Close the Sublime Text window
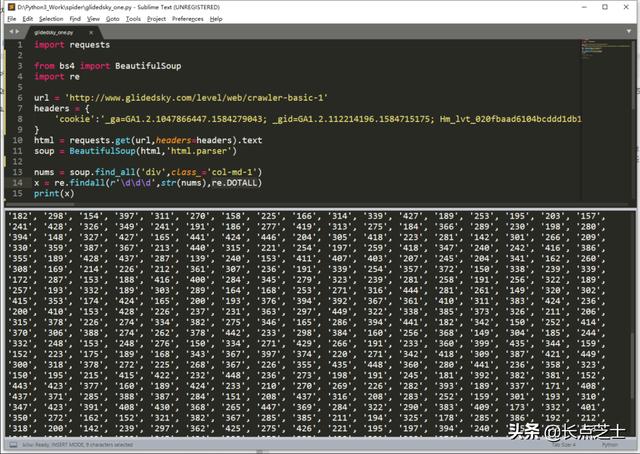The height and width of the screenshot is (454, 640). coord(626,7)
